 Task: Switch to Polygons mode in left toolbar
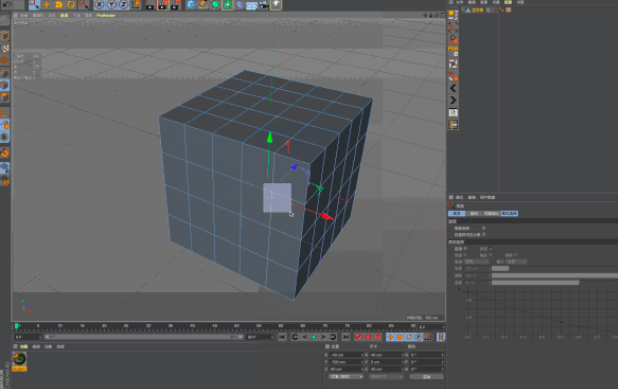coord(5,97)
